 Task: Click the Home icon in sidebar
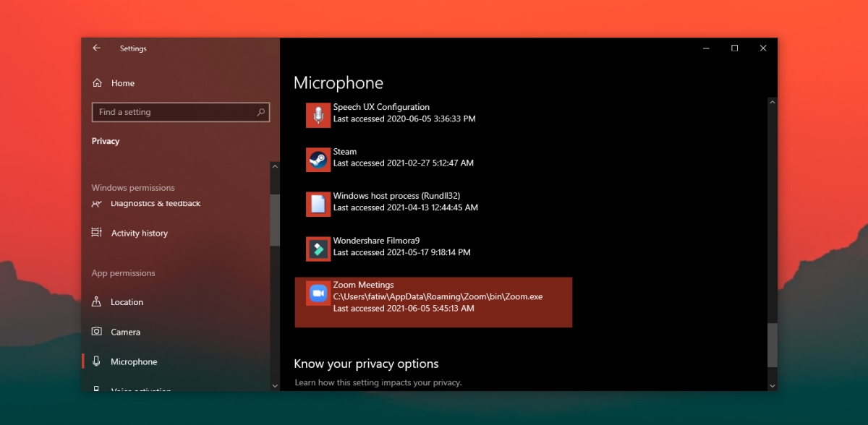(x=97, y=83)
